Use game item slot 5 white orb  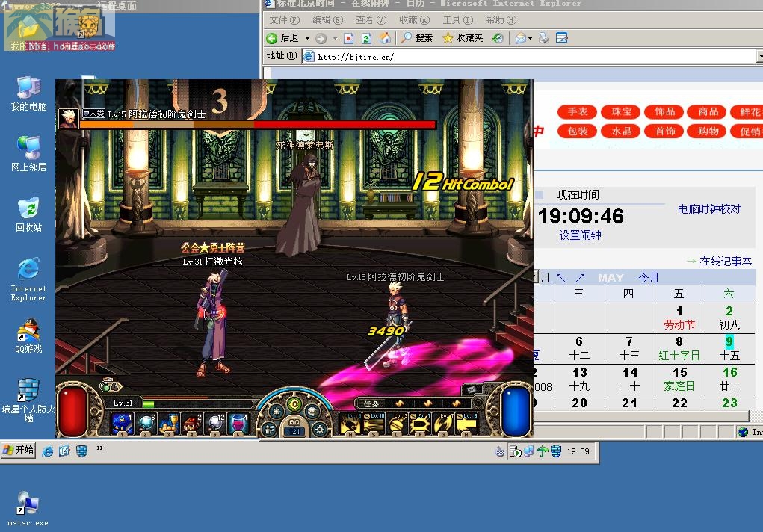214,424
